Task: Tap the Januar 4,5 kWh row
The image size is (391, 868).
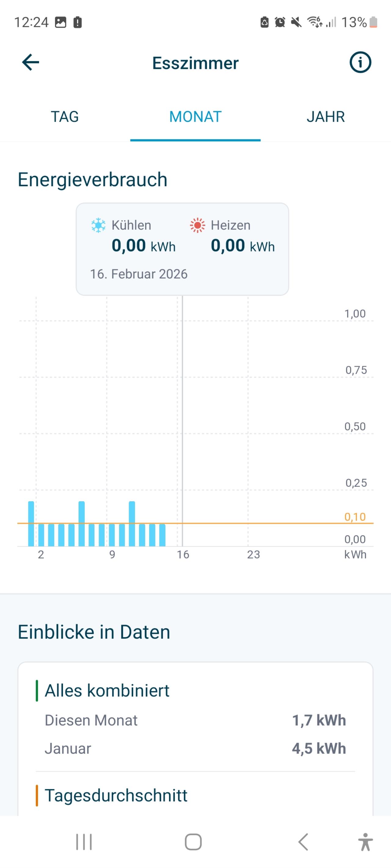Action: pyautogui.click(x=195, y=748)
